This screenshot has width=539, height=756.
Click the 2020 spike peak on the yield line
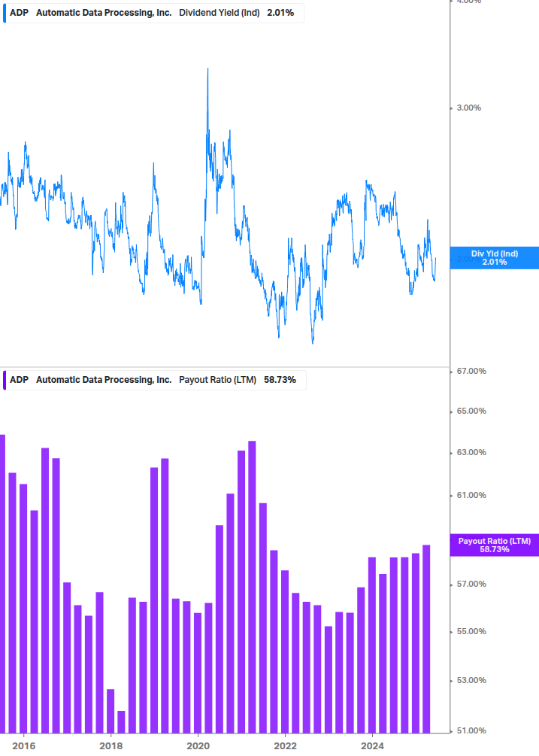(208, 70)
